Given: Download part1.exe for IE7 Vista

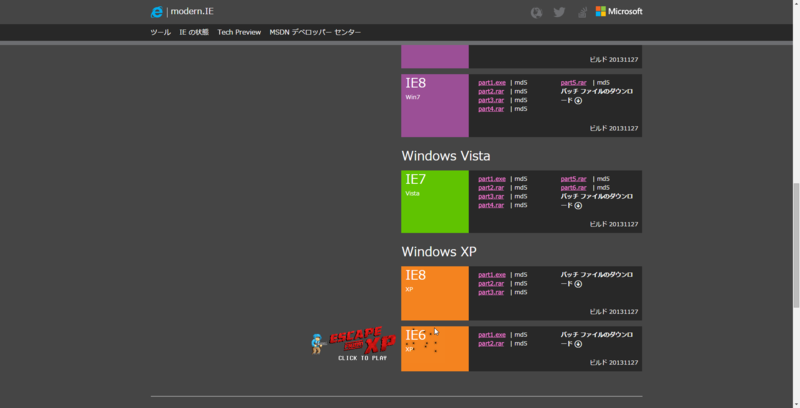Looking at the screenshot, I should pyautogui.click(x=492, y=179).
